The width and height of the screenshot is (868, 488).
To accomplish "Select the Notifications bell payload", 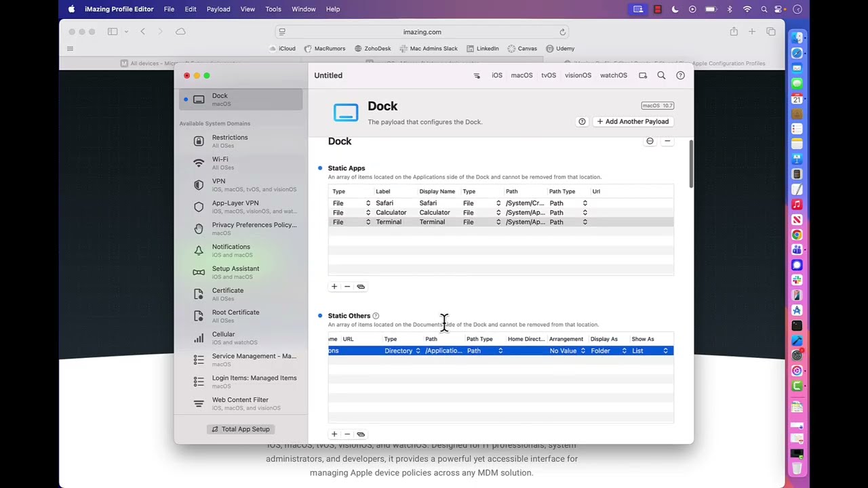I will click(241, 251).
